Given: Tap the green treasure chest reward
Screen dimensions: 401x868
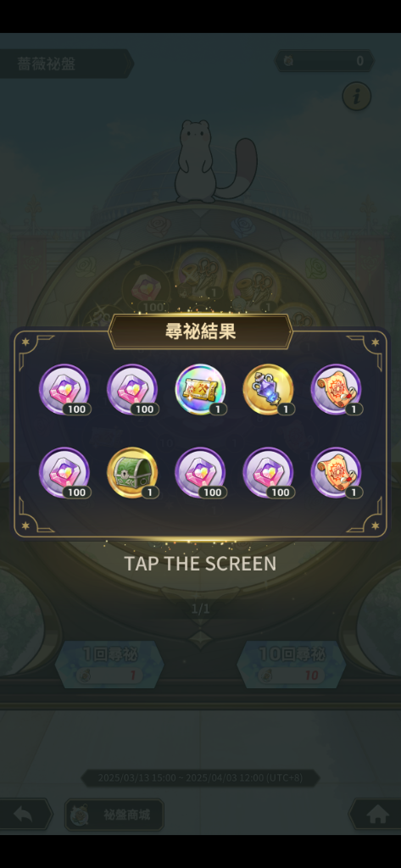Looking at the screenshot, I should (132, 473).
